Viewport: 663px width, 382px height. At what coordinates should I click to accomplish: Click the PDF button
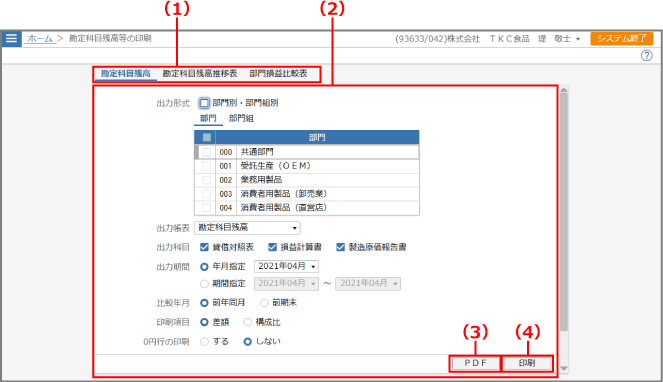475,363
